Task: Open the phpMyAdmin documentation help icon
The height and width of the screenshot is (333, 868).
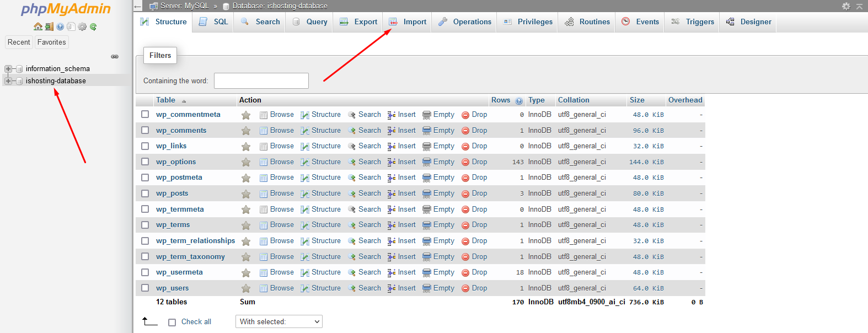Action: (x=60, y=26)
